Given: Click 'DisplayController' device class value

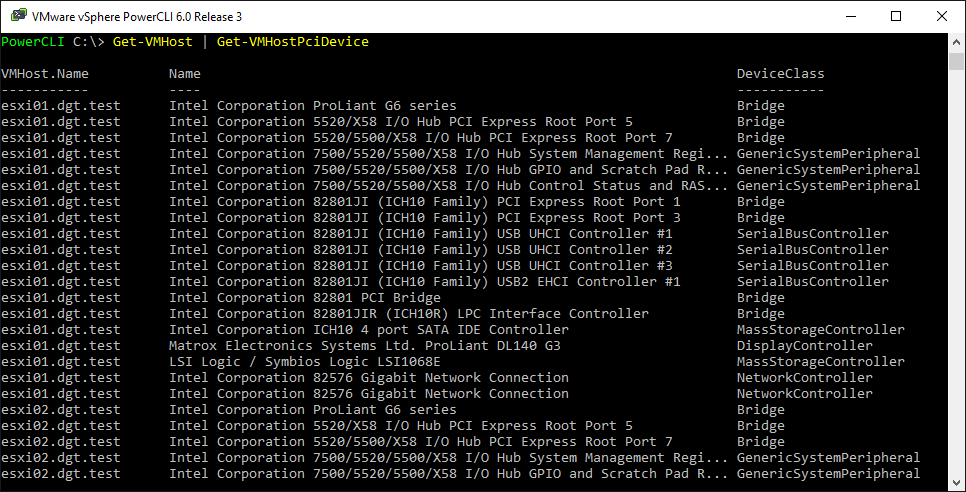Looking at the screenshot, I should pos(805,346).
